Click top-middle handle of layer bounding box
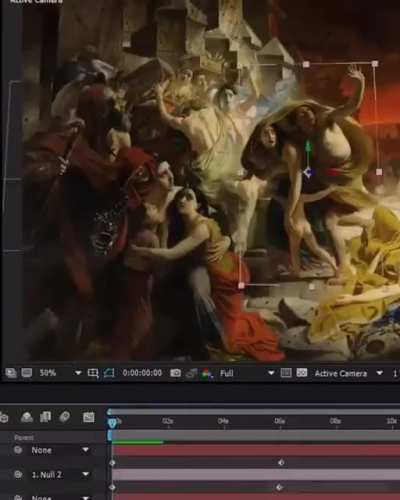400x500 pixels. [306, 64]
